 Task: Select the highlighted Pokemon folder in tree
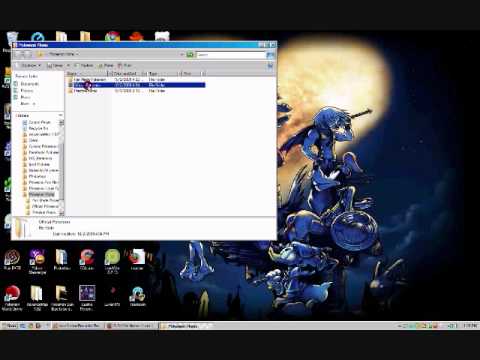click(x=38, y=194)
